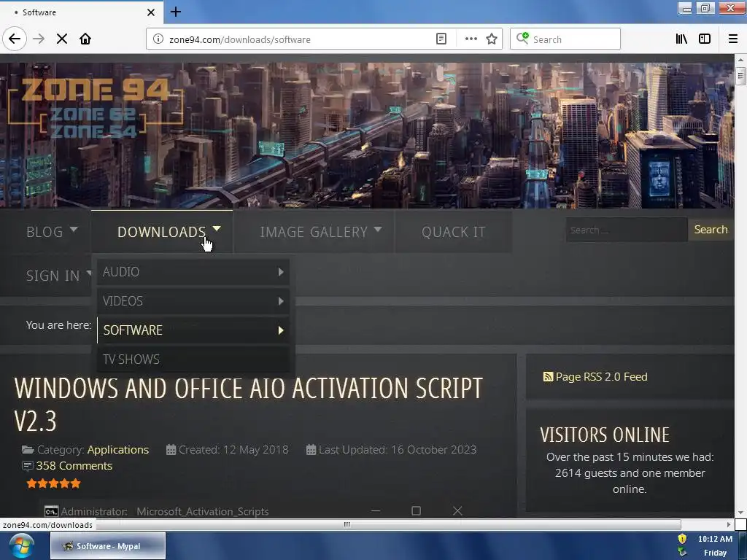Image resolution: width=747 pixels, height=560 pixels.
Task: Select AUDIO from the Downloads submenu
Action: click(x=193, y=272)
